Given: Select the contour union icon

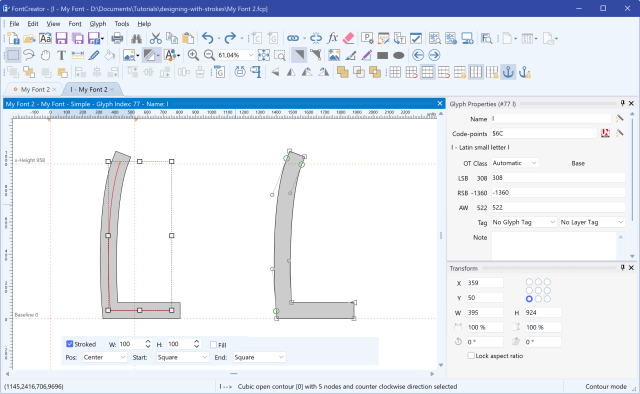Looking at the screenshot, I should (x=342, y=72).
